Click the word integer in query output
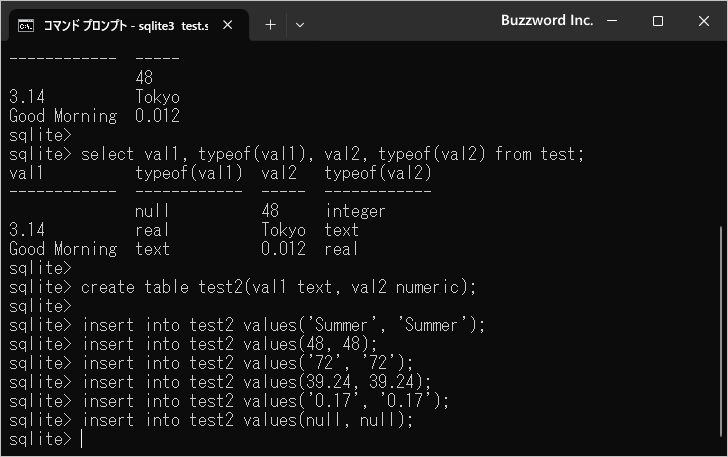Screen dimensions: 728x457 coord(355,211)
